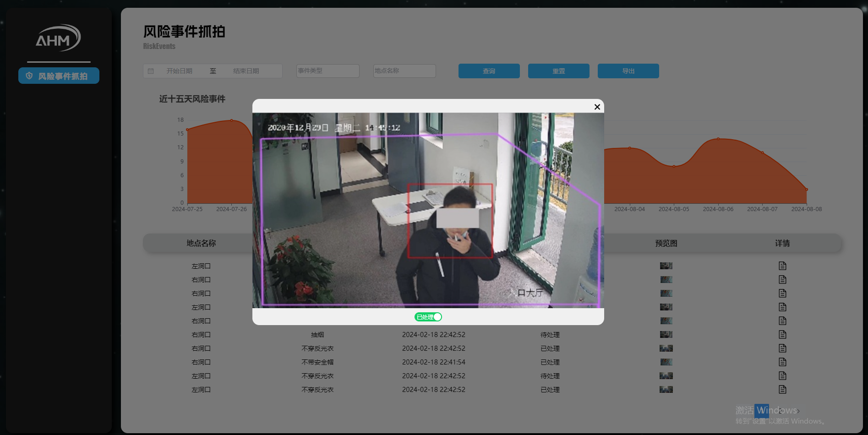Toggle the 已处理 status switch
The height and width of the screenshot is (435, 868).
pos(428,317)
